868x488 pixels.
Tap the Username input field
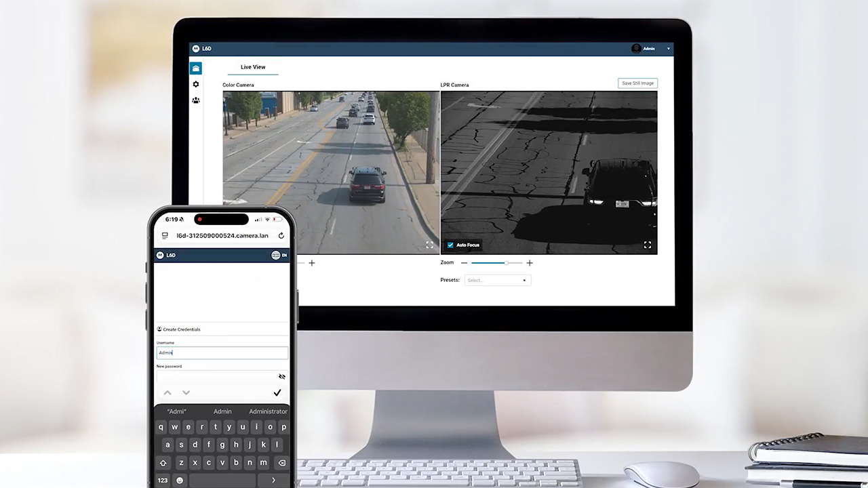click(x=222, y=353)
